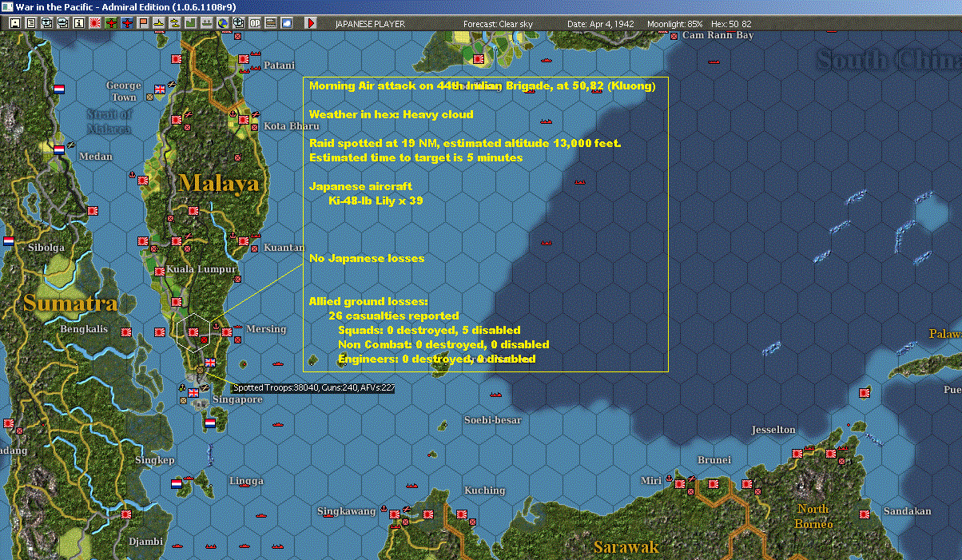
Task: Select Japanese flag base at Kuantan
Action: pyautogui.click(x=243, y=242)
